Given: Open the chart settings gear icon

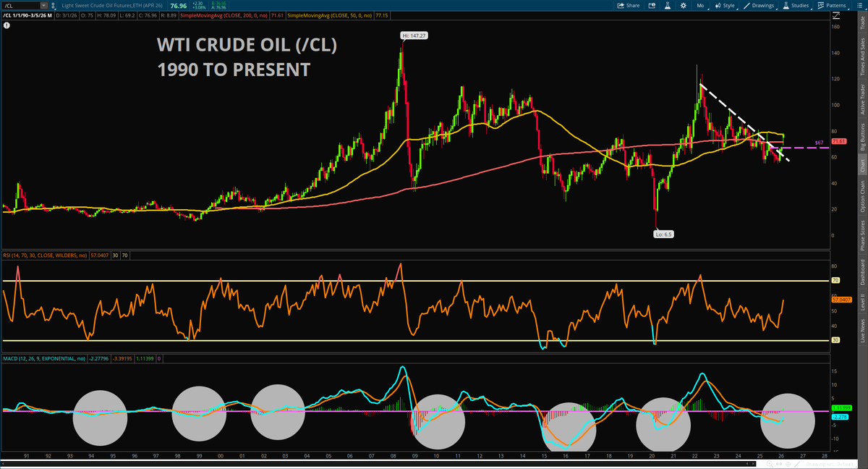Looking at the screenshot, I should pos(685,5).
